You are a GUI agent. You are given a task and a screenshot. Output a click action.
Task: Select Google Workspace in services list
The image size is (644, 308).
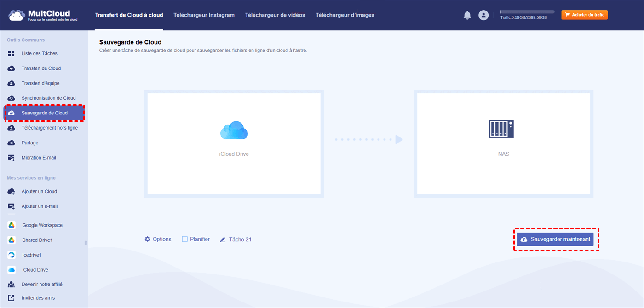tap(42, 225)
